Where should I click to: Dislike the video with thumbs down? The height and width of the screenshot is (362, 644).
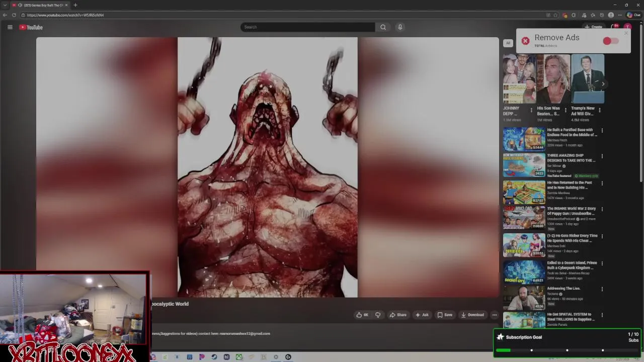pyautogui.click(x=378, y=315)
